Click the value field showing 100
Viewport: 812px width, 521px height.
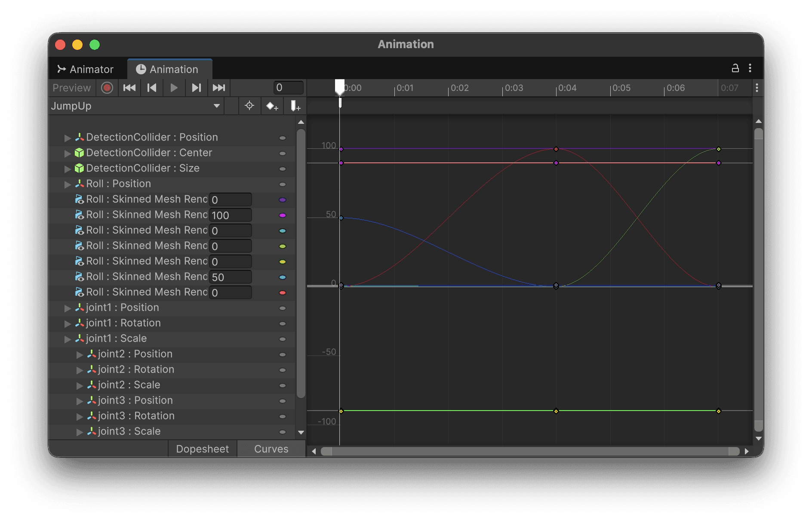231,215
